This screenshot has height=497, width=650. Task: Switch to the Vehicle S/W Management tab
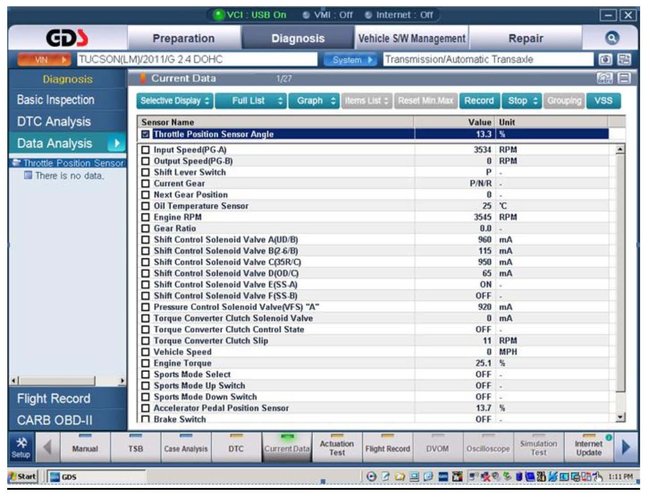click(x=412, y=39)
